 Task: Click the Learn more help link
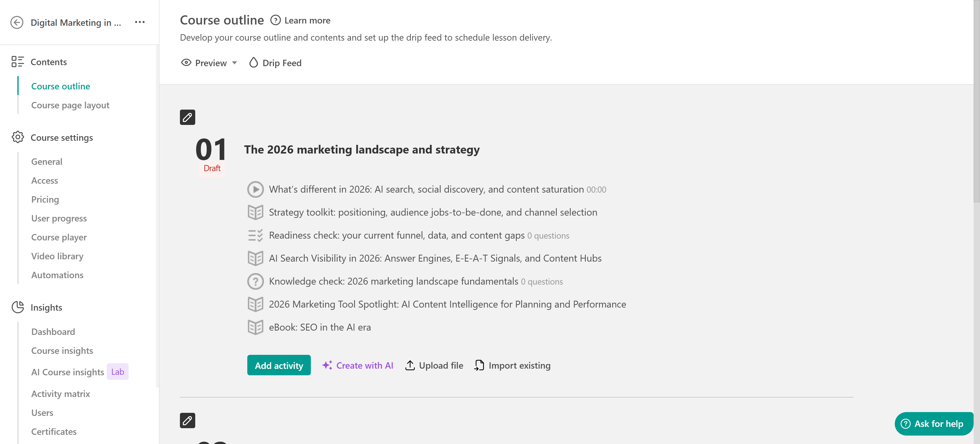click(x=307, y=20)
